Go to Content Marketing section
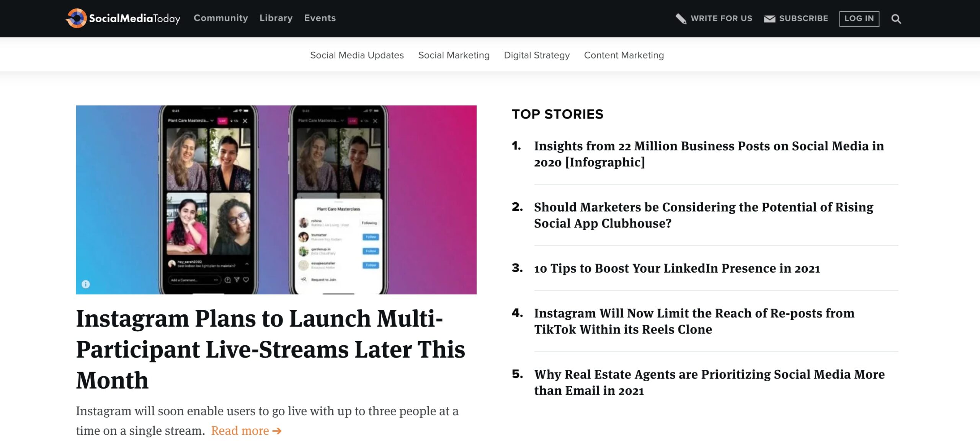The height and width of the screenshot is (444, 980). 624,55
